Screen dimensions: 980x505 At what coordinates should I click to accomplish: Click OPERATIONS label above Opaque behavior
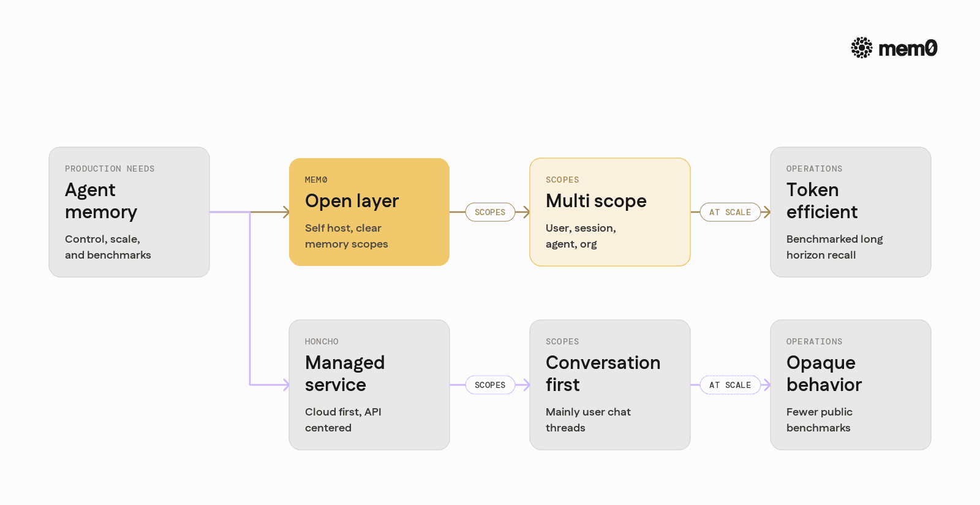814,341
